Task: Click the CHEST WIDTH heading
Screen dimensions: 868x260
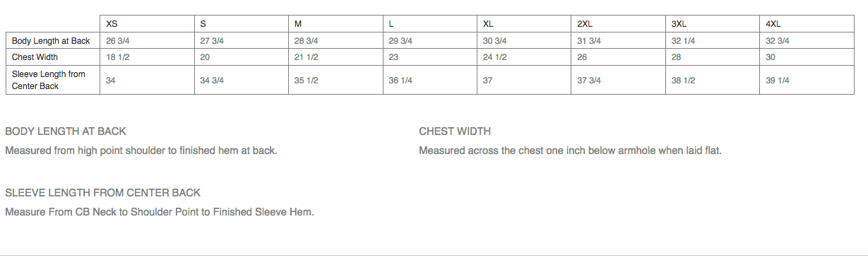Action: pos(455,131)
